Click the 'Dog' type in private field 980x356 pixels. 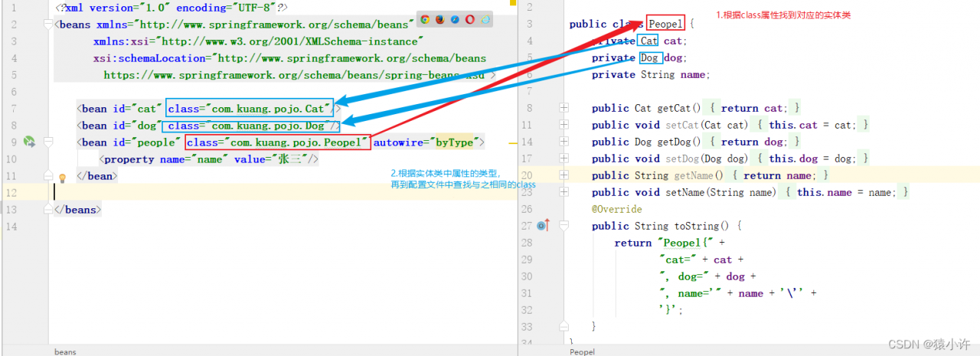tap(650, 57)
